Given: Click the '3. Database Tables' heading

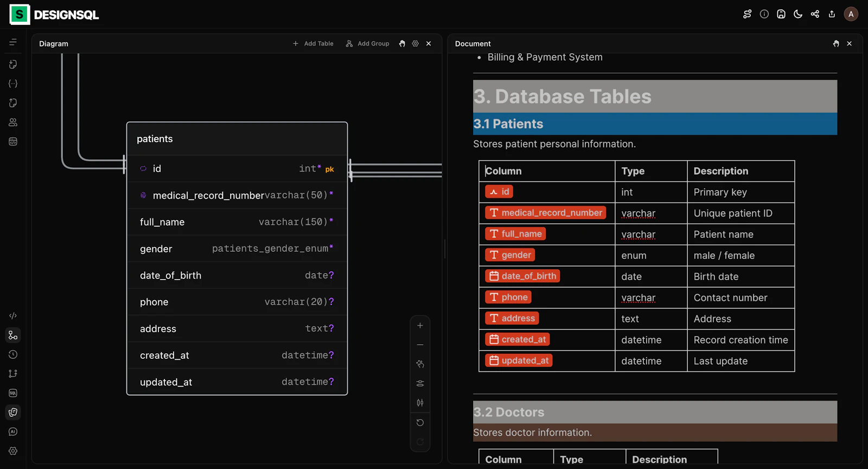Looking at the screenshot, I should (x=562, y=97).
